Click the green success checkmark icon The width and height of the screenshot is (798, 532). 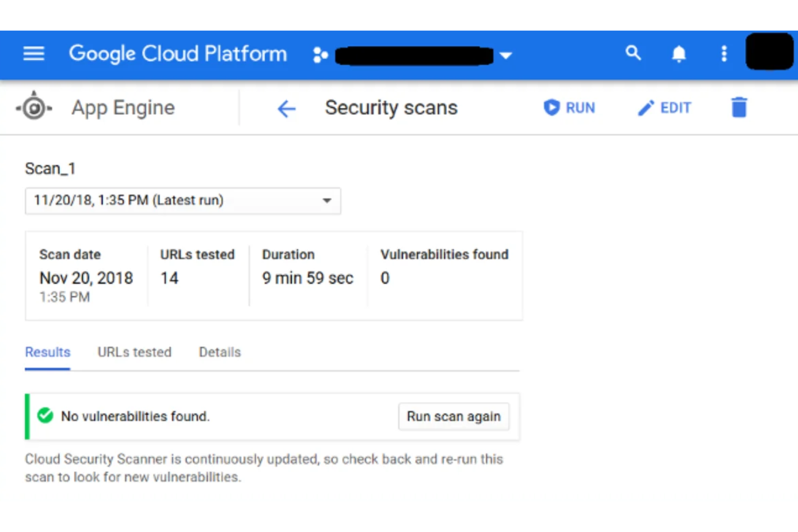click(x=45, y=416)
